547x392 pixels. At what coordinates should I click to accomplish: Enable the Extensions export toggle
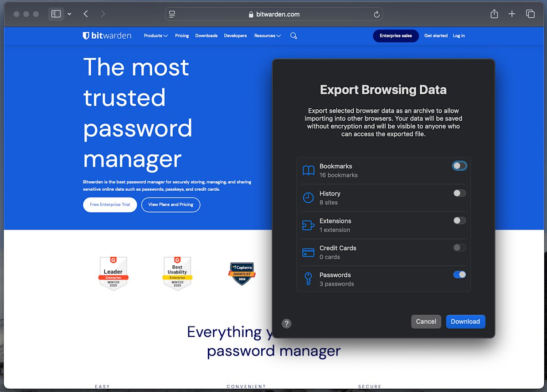click(x=459, y=220)
